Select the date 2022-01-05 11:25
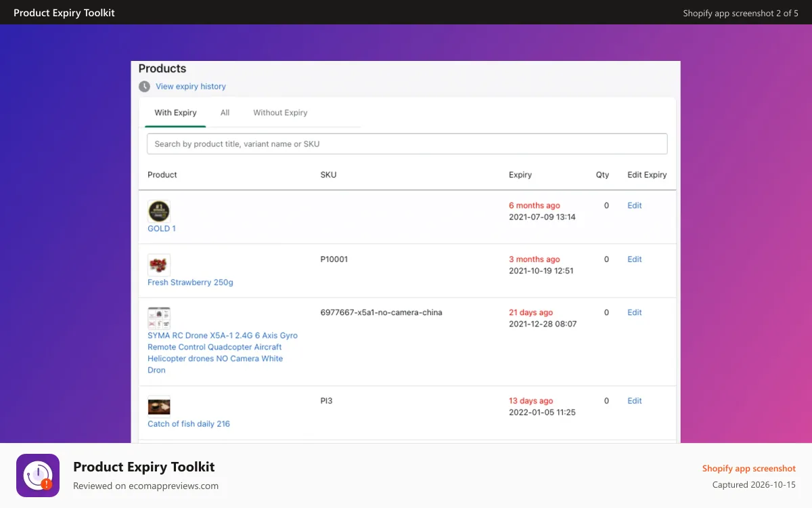The height and width of the screenshot is (508, 812). (542, 412)
